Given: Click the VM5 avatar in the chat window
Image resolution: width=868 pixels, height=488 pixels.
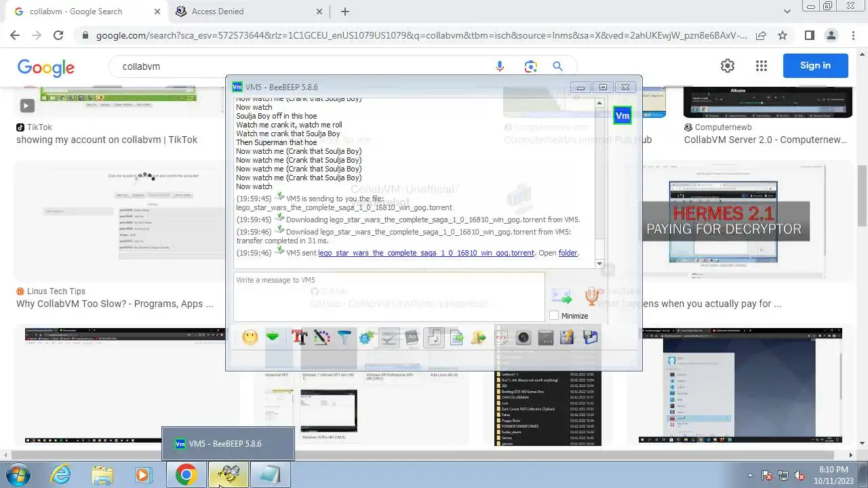Looking at the screenshot, I should coord(622,115).
